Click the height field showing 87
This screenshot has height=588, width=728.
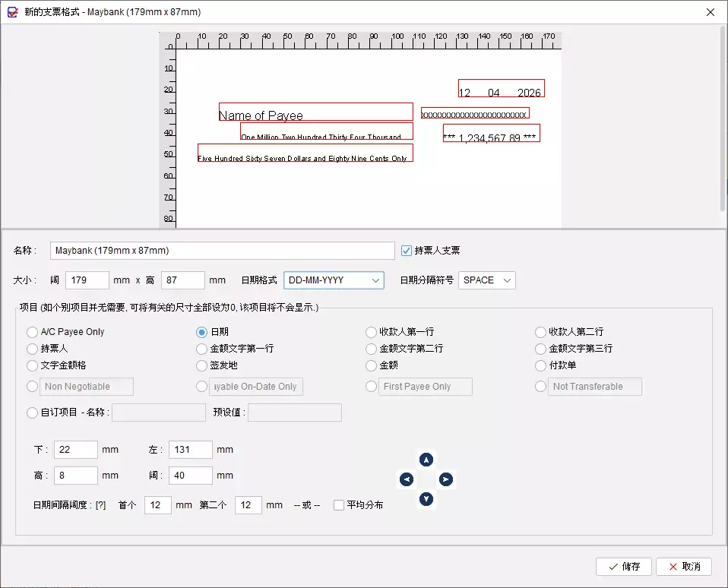(x=183, y=280)
